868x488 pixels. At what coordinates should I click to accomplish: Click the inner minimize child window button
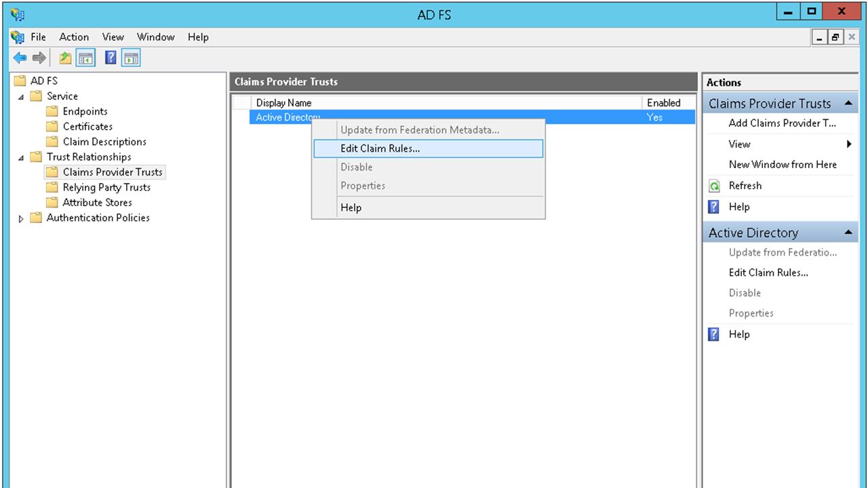[x=821, y=37]
